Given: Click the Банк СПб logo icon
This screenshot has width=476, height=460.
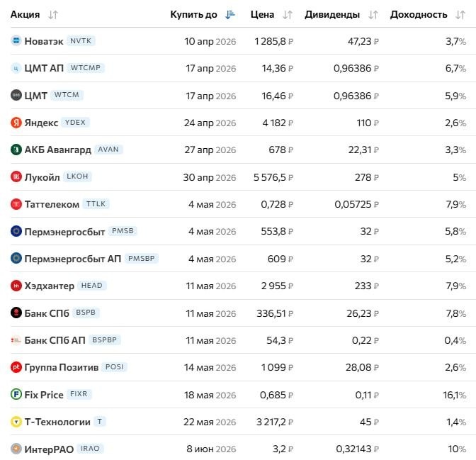Looking at the screenshot, I should click(16, 313).
